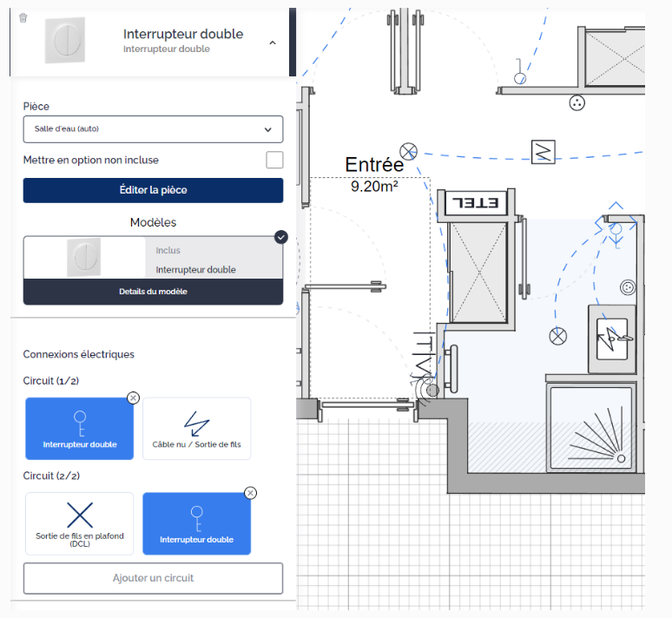This screenshot has width=672, height=618.
Task: Open 'Details du modèle' for the switch
Action: point(153,292)
